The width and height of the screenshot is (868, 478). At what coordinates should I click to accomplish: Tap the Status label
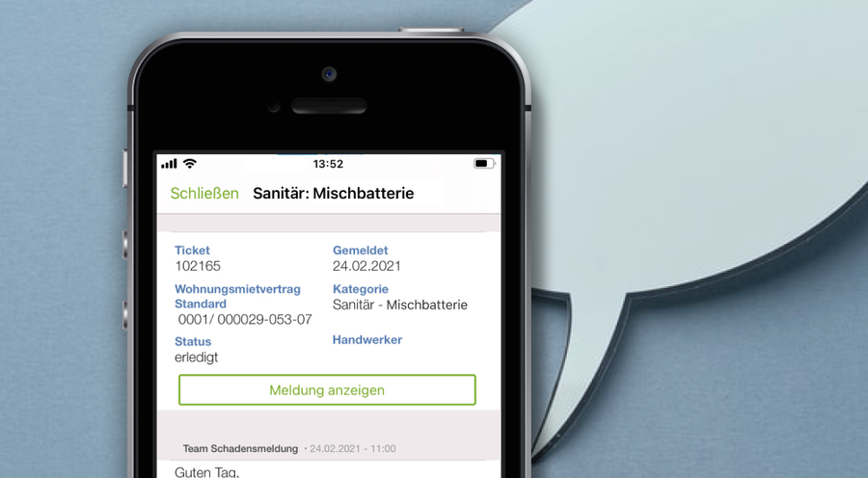click(x=193, y=341)
